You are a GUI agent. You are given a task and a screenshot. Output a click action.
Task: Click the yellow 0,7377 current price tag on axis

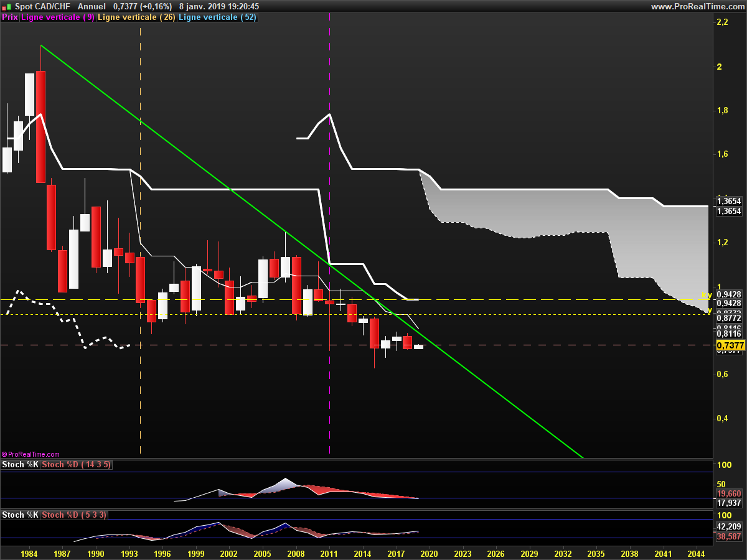(x=730, y=345)
